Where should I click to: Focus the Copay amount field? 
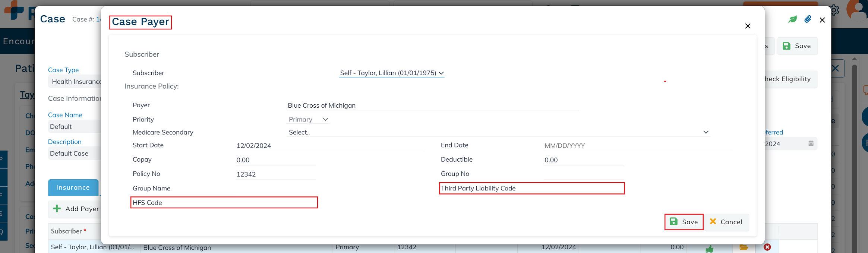point(275,160)
